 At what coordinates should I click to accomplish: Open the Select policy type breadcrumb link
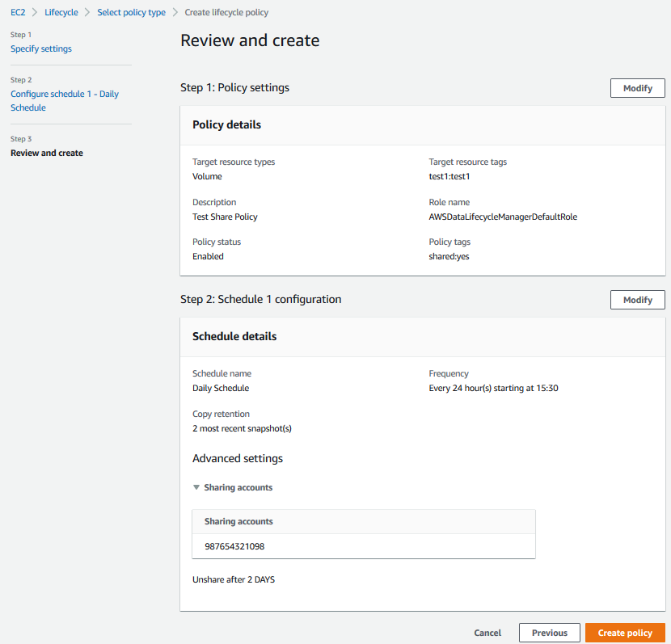(x=131, y=12)
